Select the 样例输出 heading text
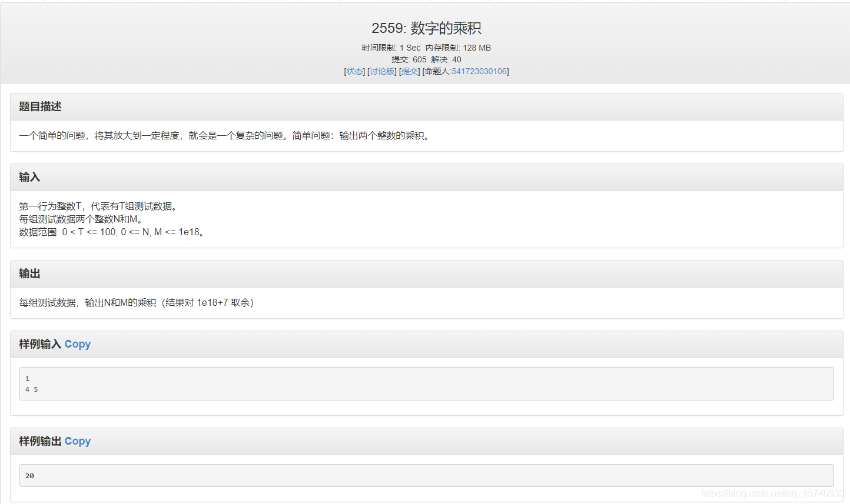Image resolution: width=850 pixels, height=504 pixels. [40, 441]
